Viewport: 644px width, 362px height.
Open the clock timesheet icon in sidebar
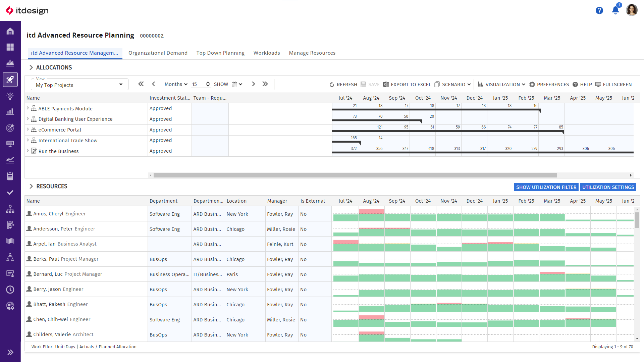pyautogui.click(x=10, y=290)
